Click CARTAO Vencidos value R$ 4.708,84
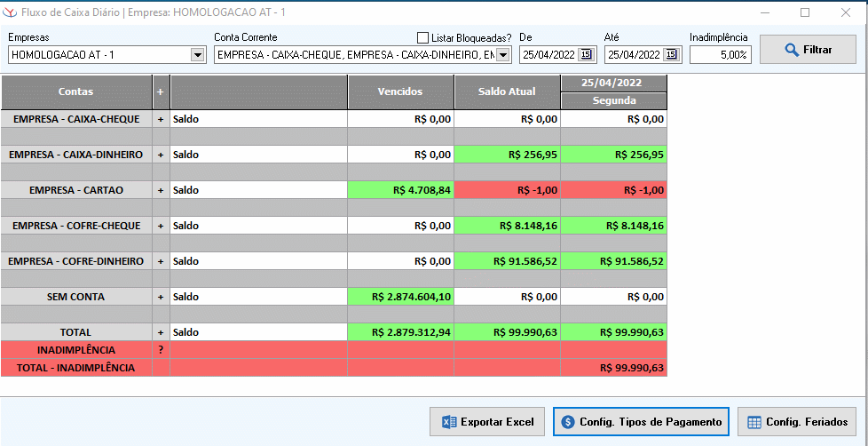 point(401,190)
